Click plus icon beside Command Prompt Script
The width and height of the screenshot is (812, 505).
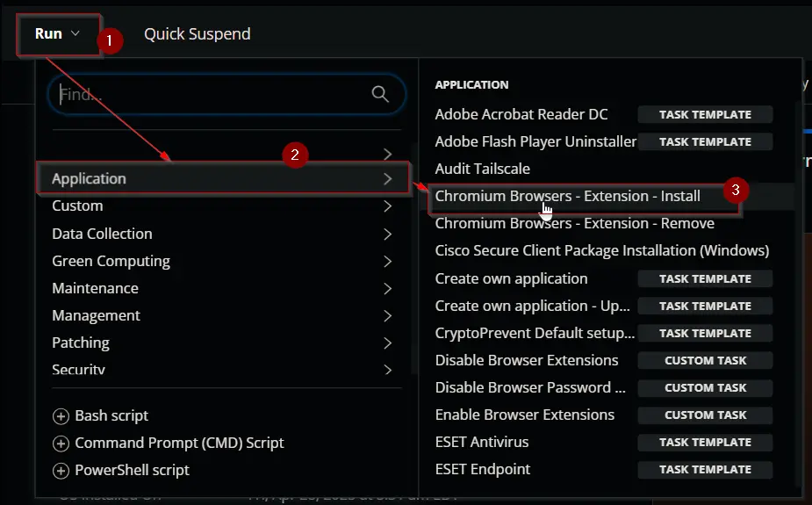click(61, 444)
